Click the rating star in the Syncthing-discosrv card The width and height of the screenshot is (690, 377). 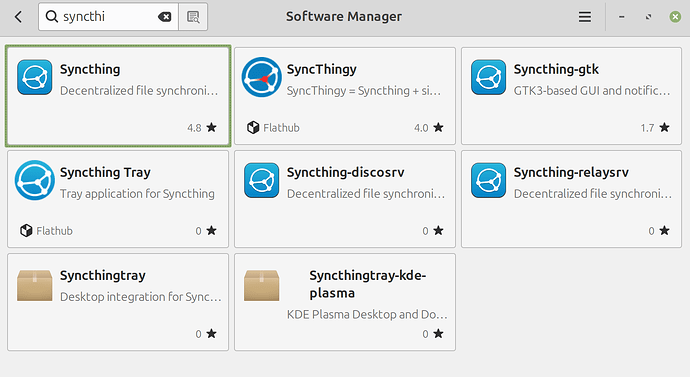438,231
